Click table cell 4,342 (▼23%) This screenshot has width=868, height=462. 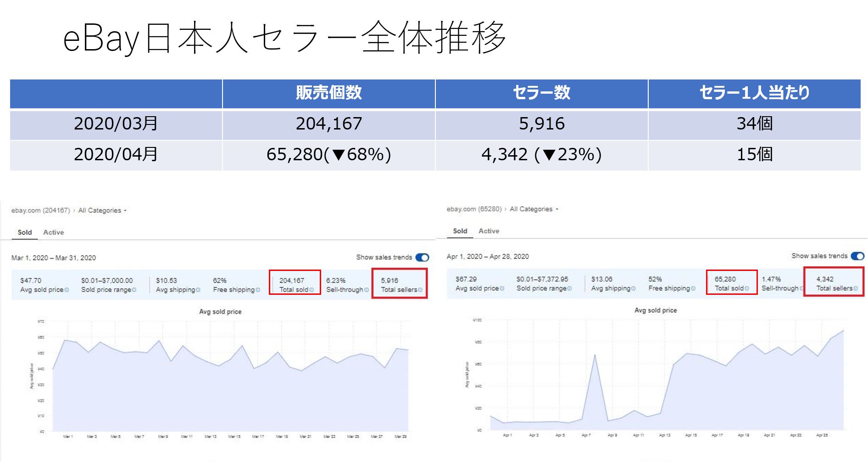pos(542,155)
